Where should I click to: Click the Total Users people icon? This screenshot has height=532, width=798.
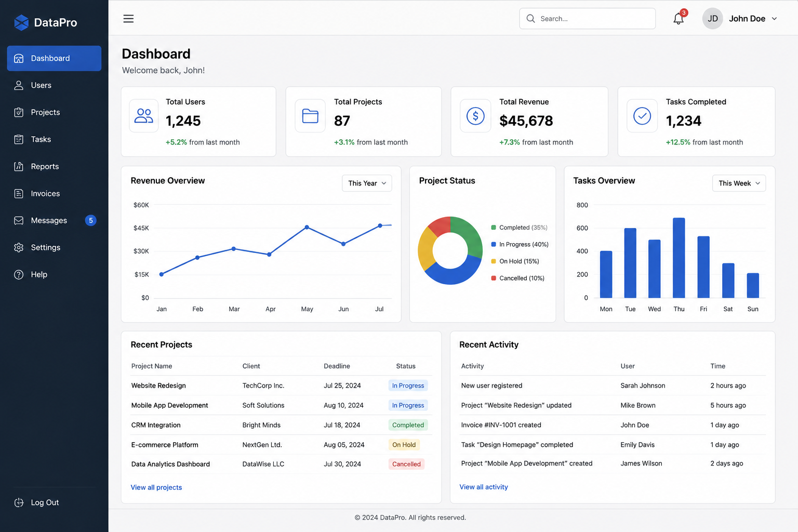(x=144, y=116)
